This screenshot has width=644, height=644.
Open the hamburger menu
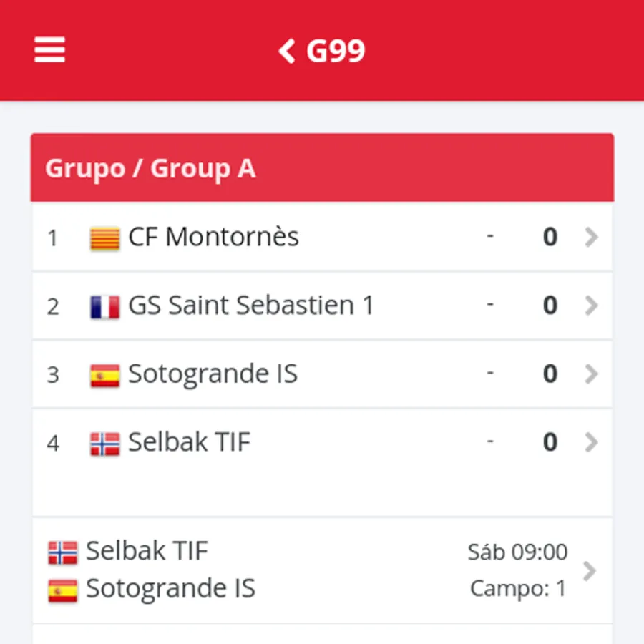click(x=49, y=49)
